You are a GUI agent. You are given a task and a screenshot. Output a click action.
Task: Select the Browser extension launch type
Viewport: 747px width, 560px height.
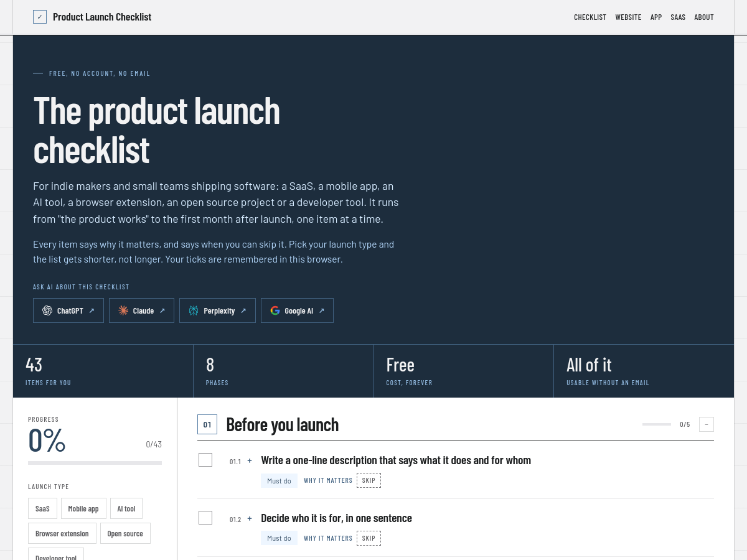pyautogui.click(x=62, y=533)
